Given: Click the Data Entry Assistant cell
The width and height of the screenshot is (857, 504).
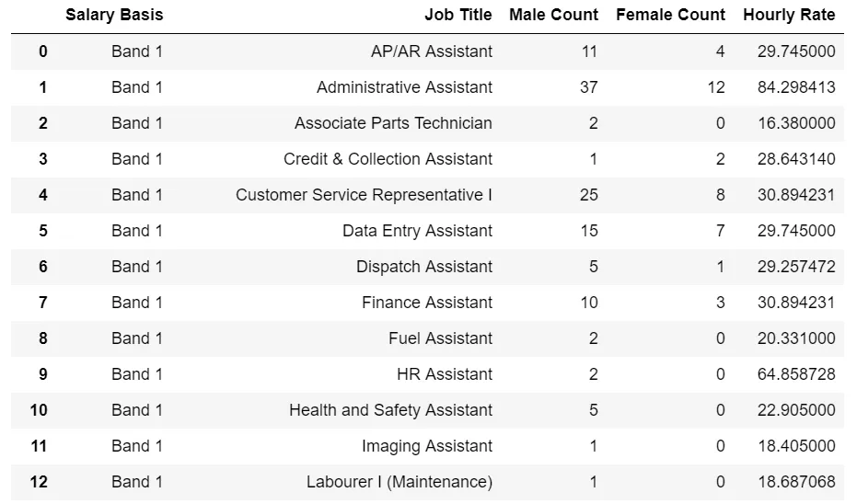Looking at the screenshot, I should click(x=417, y=231).
